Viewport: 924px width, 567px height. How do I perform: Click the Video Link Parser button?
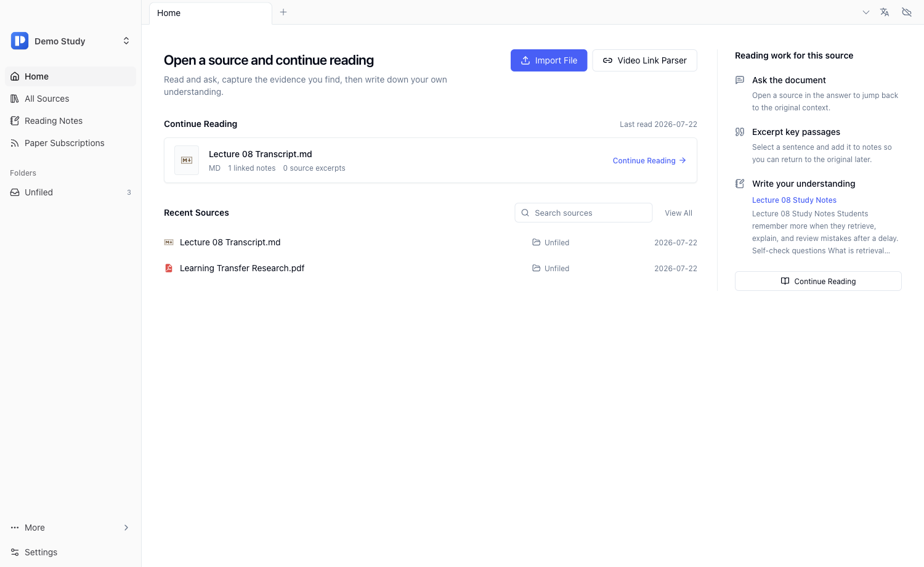click(645, 60)
